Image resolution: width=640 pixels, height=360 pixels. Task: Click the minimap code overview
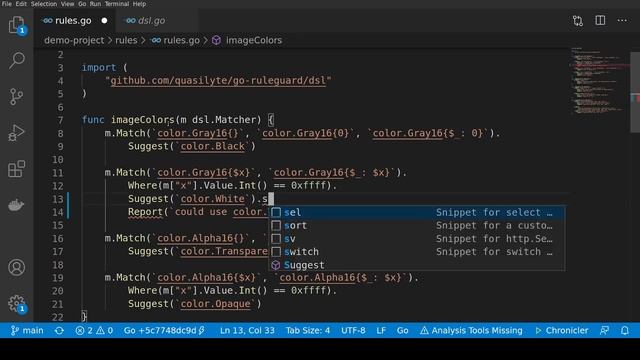599,82
